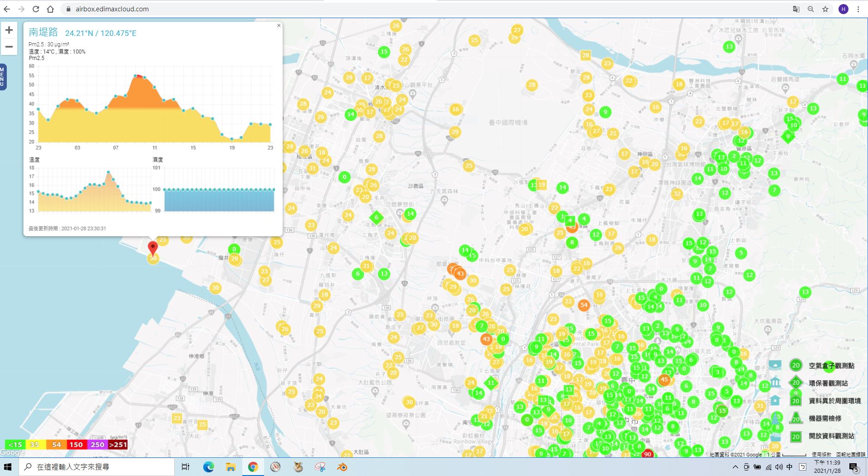The height and width of the screenshot is (476, 868).
Task: Select the red 90 air quality marker
Action: tap(647, 454)
